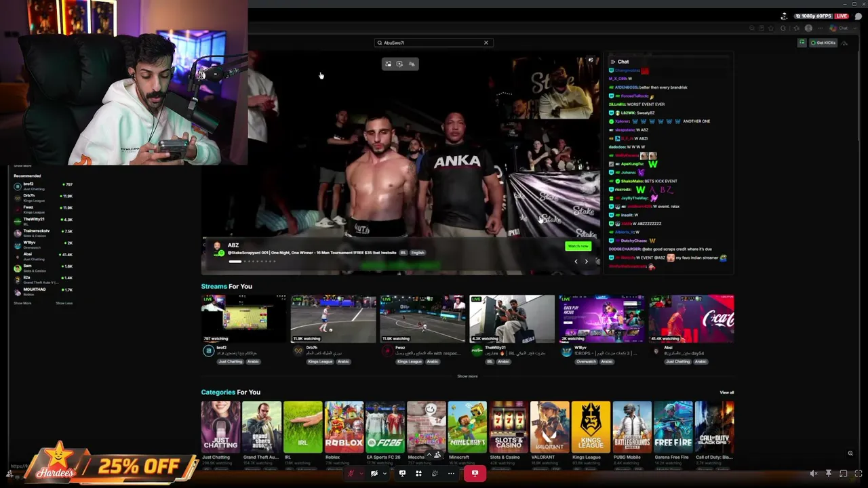Expand Recommended list with Show More
The height and width of the screenshot is (488, 868).
[x=22, y=303]
